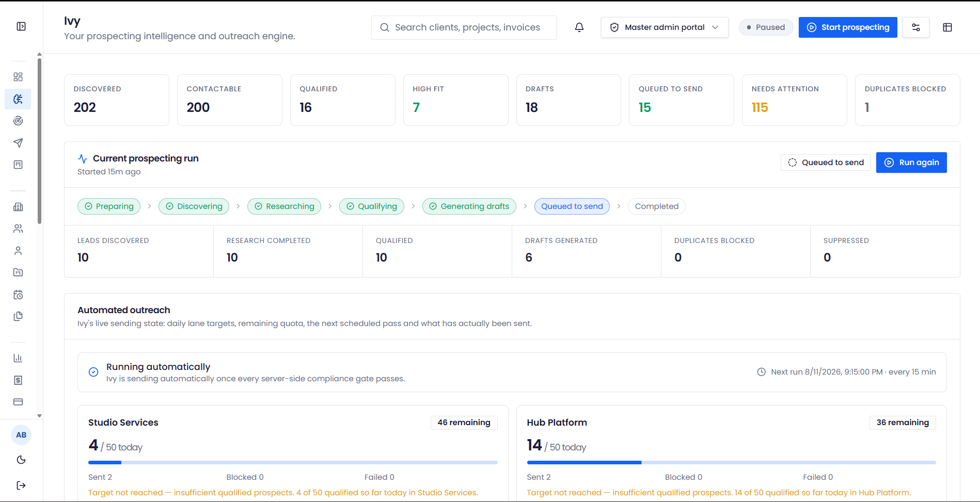The width and height of the screenshot is (980, 502).
Task: Click the check circle icon beside Running automatically
Action: click(93, 372)
